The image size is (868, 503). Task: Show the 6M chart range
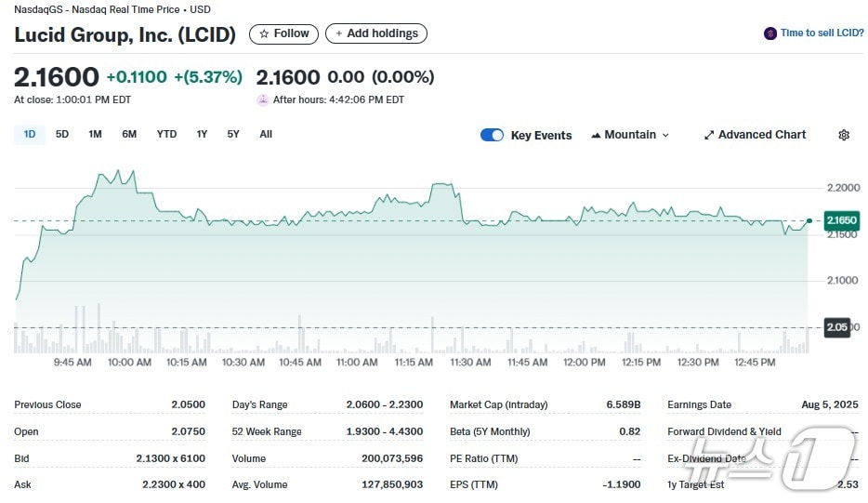click(129, 134)
